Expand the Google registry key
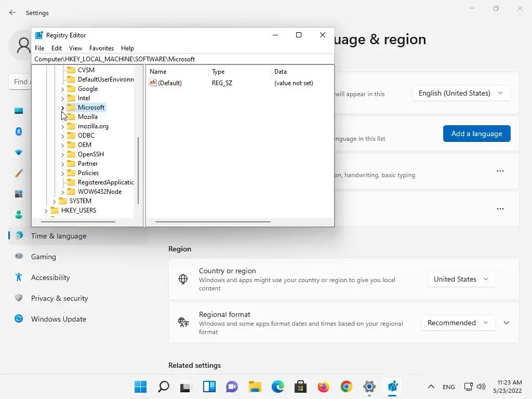The image size is (532, 399). pyautogui.click(x=62, y=89)
